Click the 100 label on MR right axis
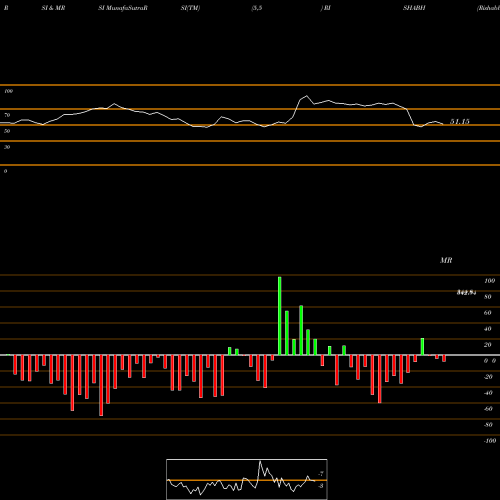Screen dimensions: 500x500 point(489,281)
